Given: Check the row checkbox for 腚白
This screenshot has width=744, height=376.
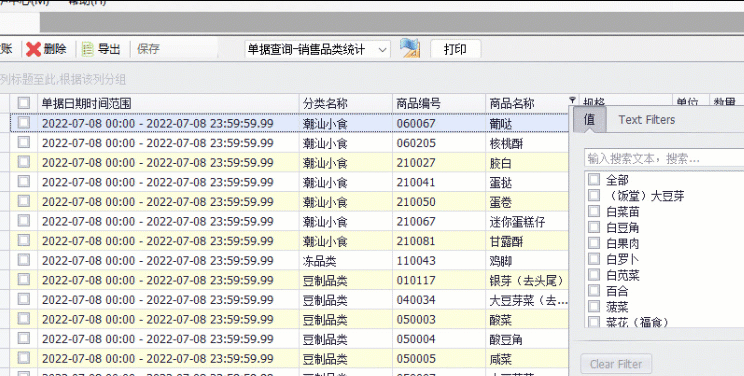Looking at the screenshot, I should (x=24, y=162).
